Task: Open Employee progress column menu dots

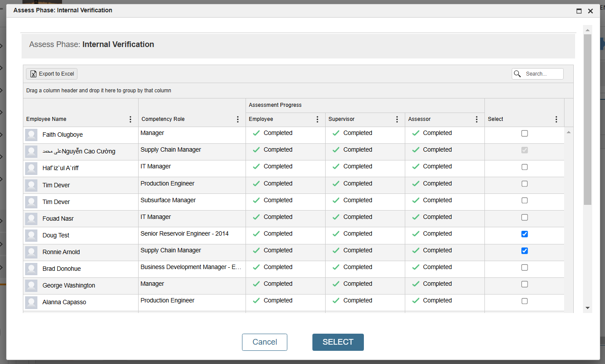Action: tap(317, 120)
